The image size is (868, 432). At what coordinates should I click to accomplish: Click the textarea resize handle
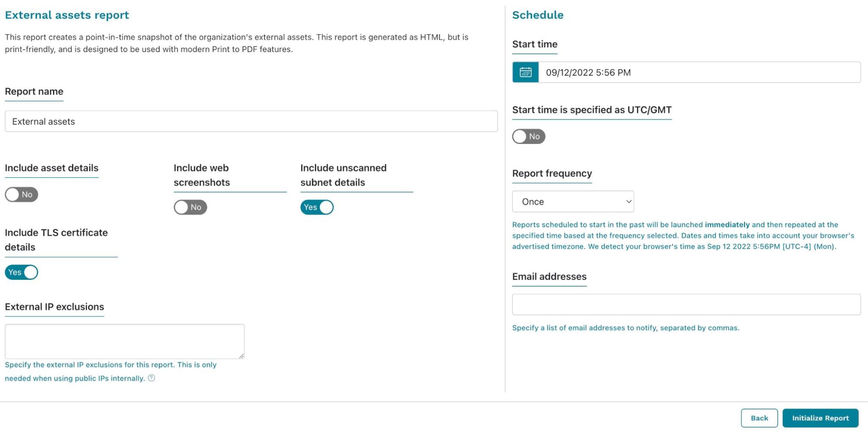(x=242, y=356)
